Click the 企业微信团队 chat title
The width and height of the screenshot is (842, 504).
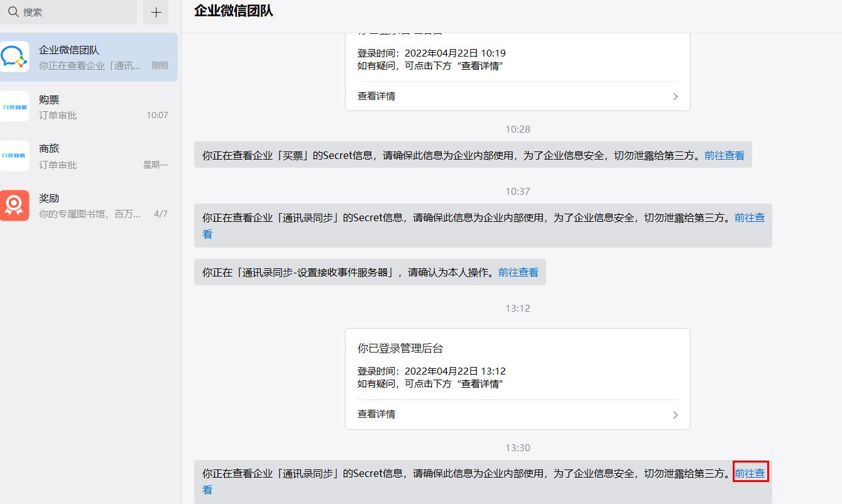pos(234,11)
